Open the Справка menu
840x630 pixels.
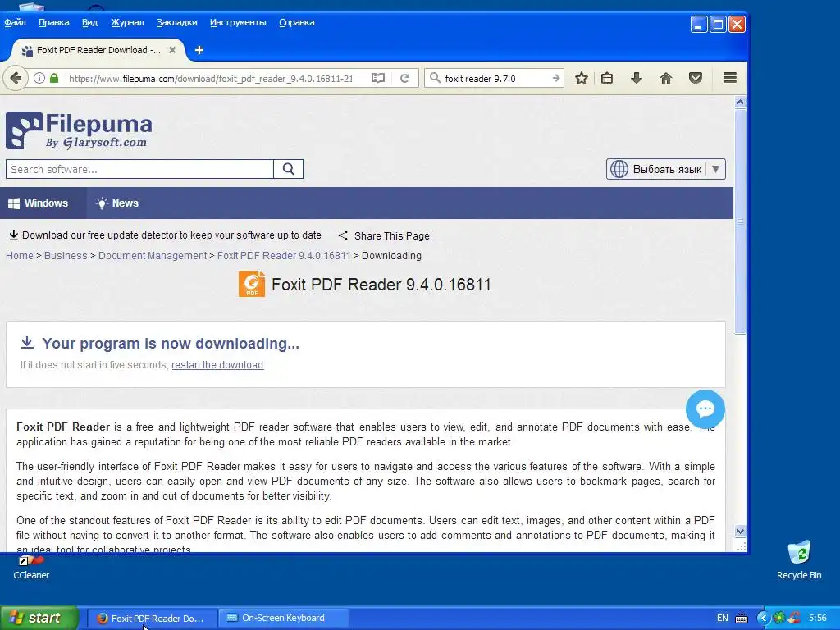click(296, 22)
